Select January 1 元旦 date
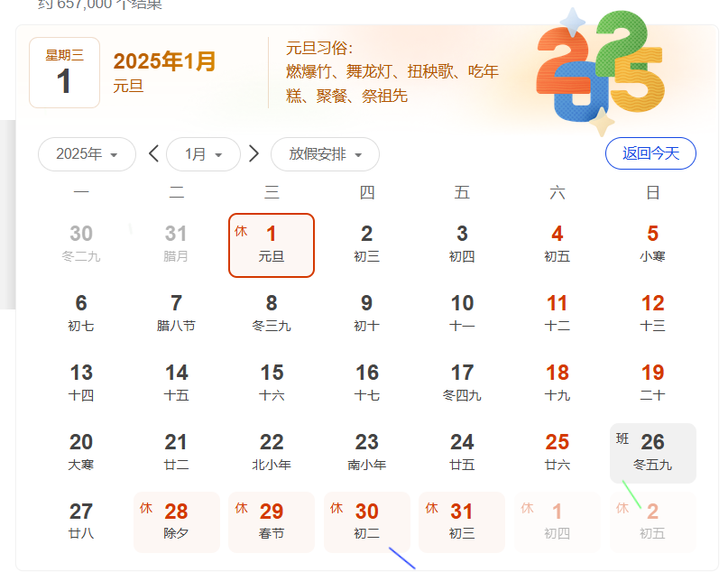Image resolution: width=728 pixels, height=572 pixels. [x=272, y=244]
